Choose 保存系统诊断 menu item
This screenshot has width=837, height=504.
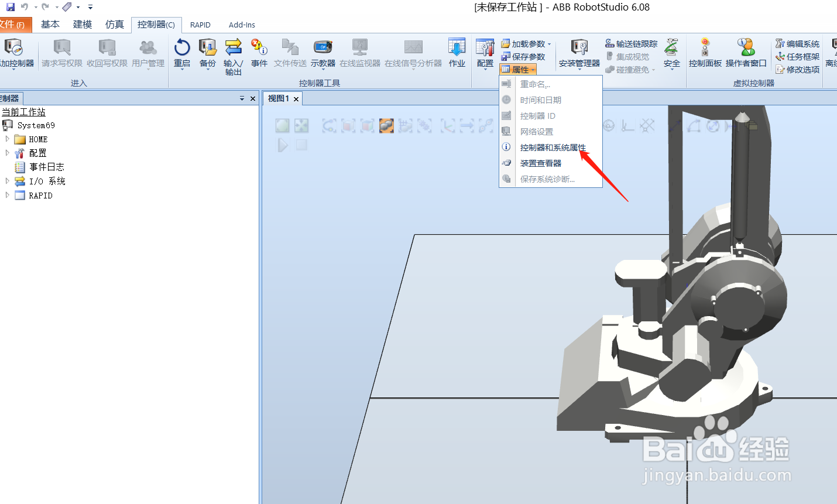tap(551, 179)
